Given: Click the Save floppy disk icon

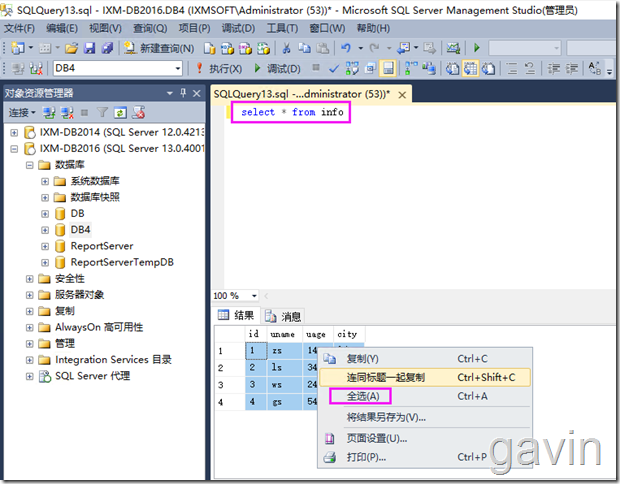Looking at the screenshot, I should click(90, 48).
